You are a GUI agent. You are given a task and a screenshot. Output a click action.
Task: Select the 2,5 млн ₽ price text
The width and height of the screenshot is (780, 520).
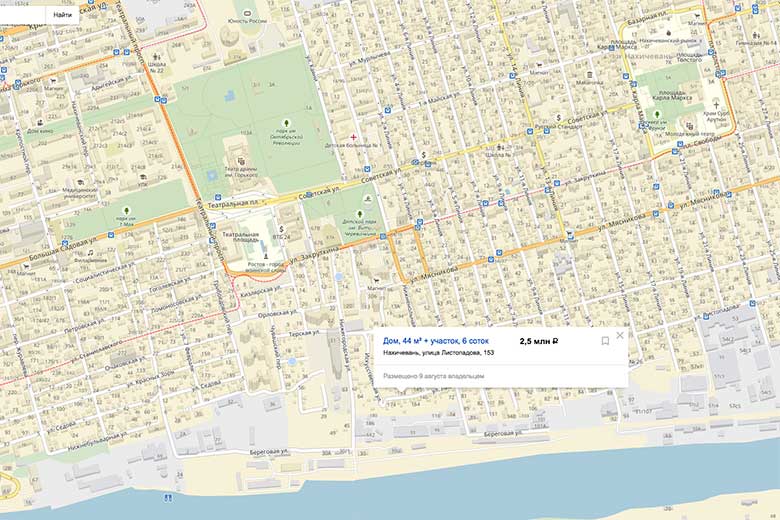539,341
